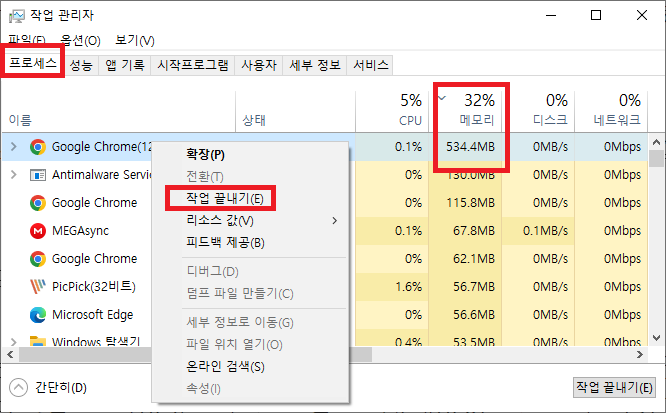Click the 0.1MB/s disk value for MEGAsync
The image size is (666, 413).
[545, 231]
